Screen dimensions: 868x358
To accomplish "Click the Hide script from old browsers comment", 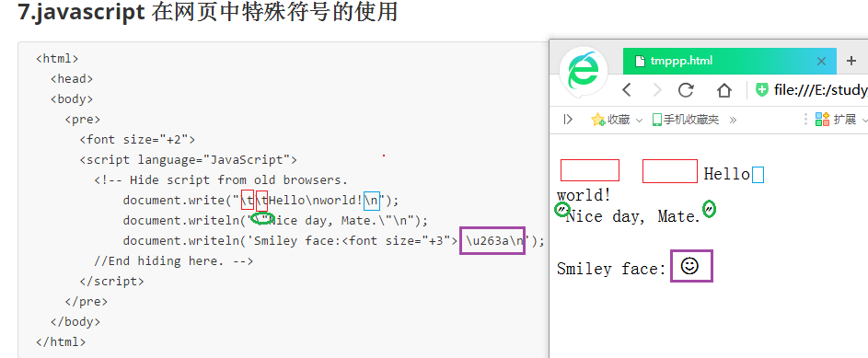I will tap(221, 179).
